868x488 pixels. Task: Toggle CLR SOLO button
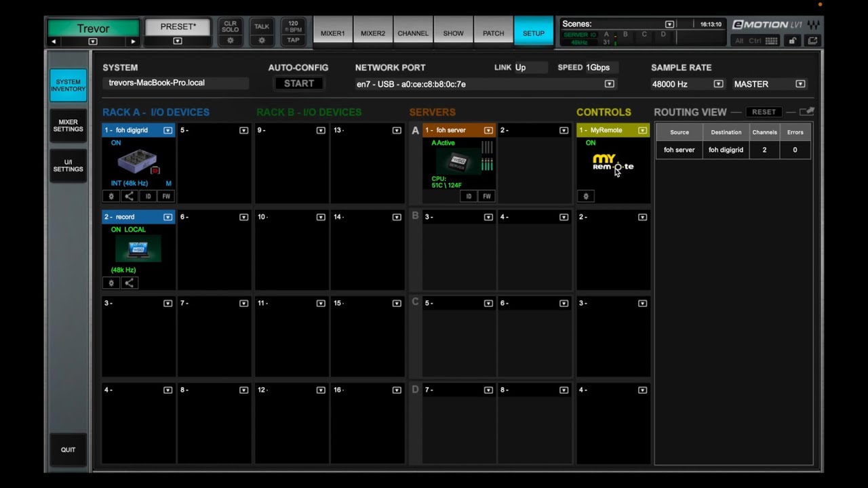click(231, 26)
